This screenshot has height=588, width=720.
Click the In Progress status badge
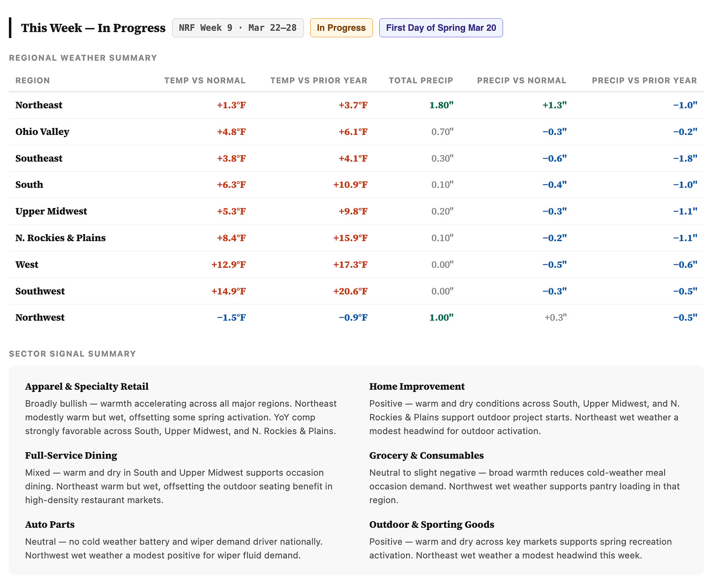pos(341,28)
